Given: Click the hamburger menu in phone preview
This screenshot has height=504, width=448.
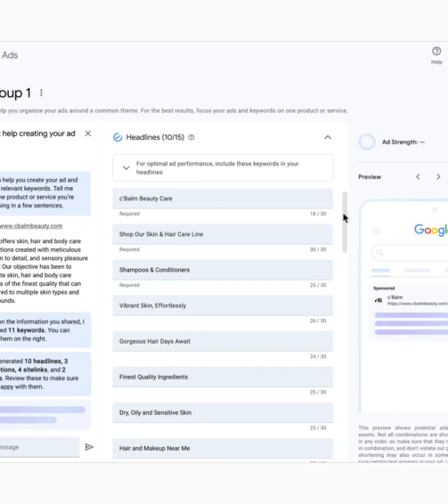Looking at the screenshot, I should (376, 231).
